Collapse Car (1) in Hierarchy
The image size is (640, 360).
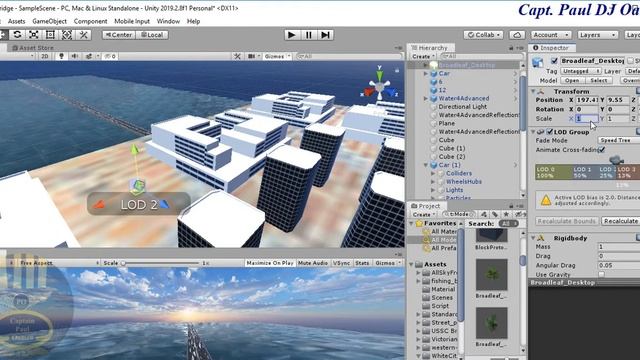426,165
